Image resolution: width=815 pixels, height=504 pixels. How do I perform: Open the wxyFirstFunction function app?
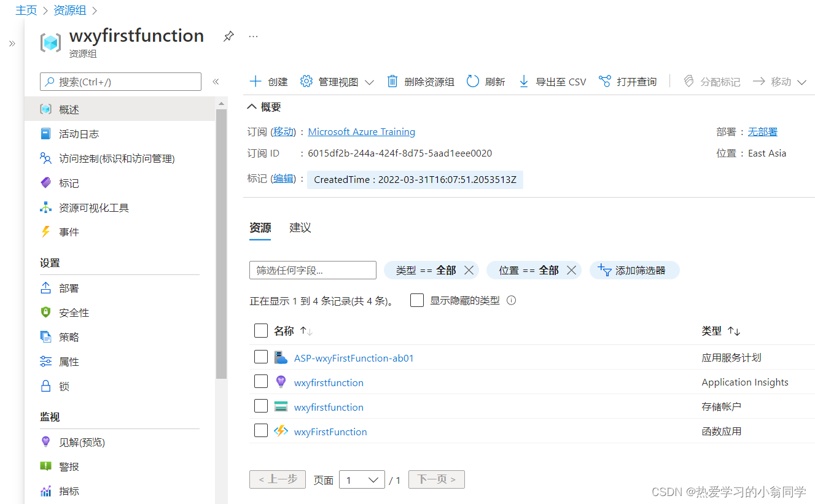click(330, 432)
